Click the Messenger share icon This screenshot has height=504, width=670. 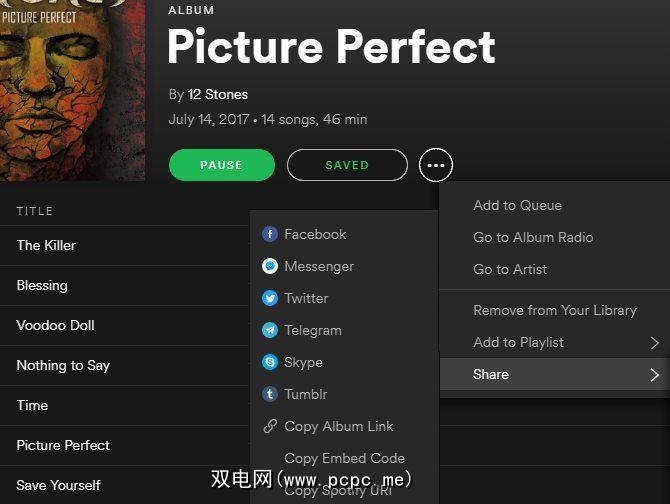pyautogui.click(x=270, y=266)
